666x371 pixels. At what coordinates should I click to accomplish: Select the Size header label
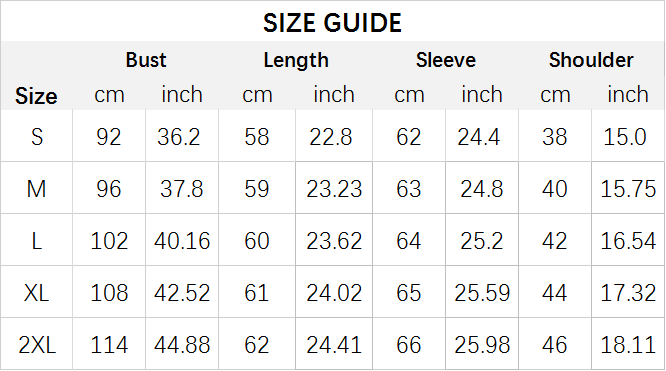tap(36, 96)
